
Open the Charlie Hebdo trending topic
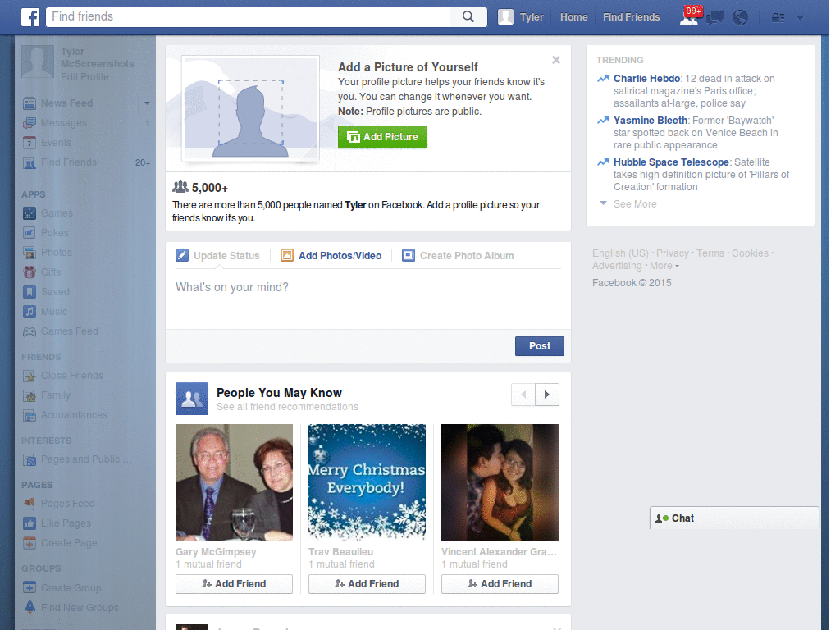click(646, 79)
